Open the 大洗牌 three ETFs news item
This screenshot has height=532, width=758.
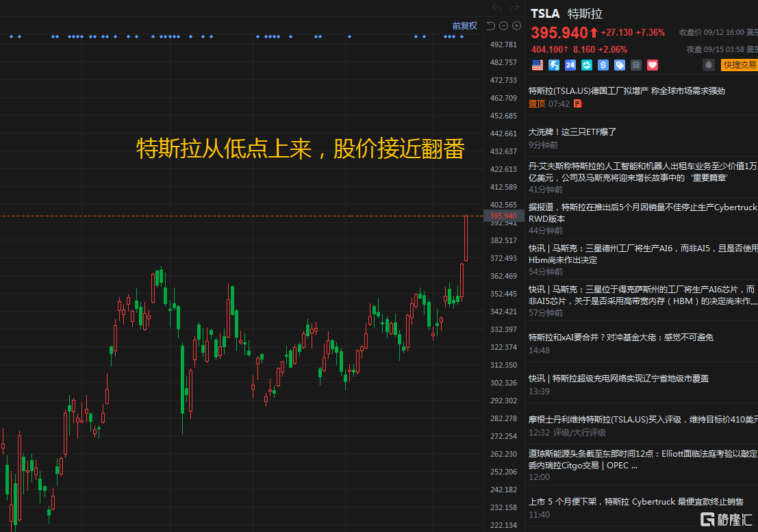pyautogui.click(x=572, y=132)
